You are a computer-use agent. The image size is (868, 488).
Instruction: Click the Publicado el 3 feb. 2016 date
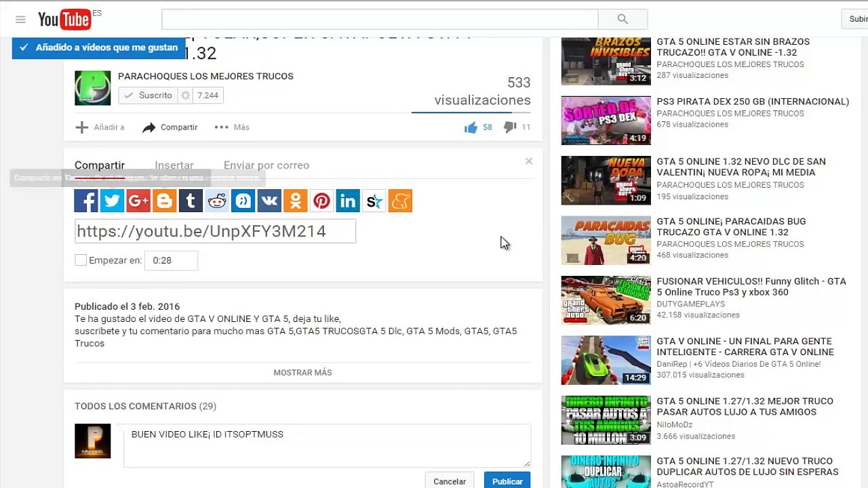[127, 306]
